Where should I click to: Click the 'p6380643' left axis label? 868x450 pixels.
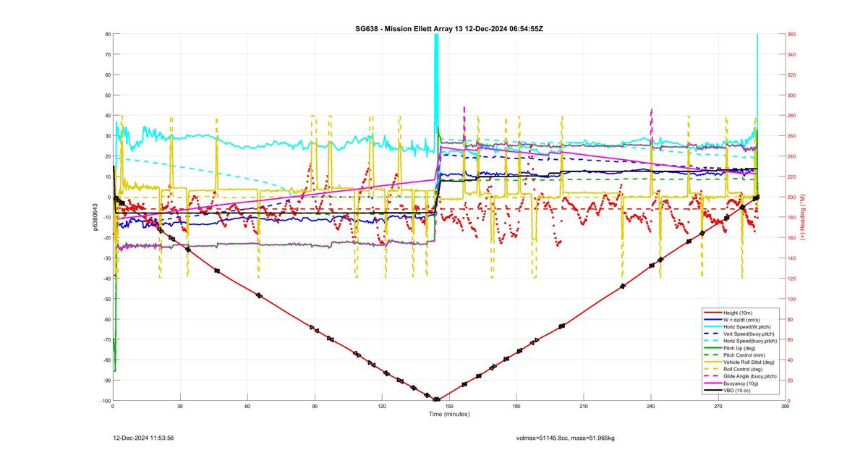tap(95, 217)
